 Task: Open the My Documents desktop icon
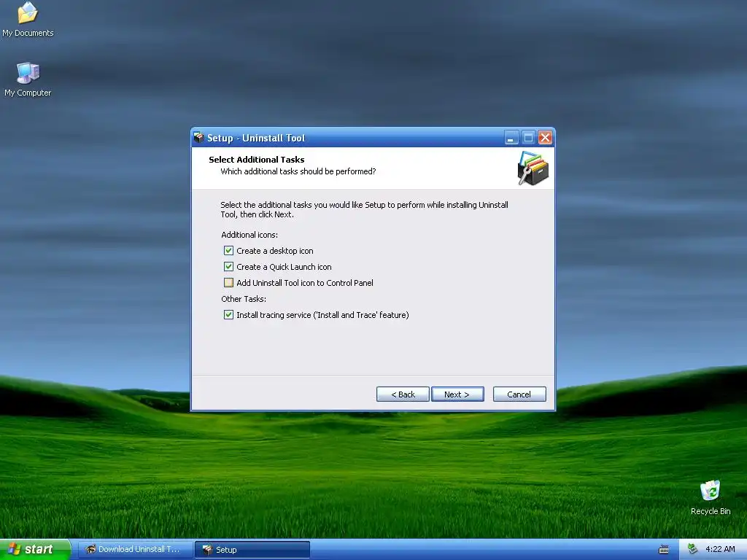point(28,20)
